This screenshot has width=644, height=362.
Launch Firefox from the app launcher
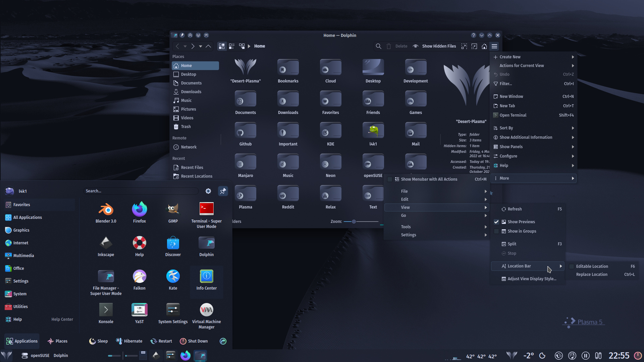[140, 213]
